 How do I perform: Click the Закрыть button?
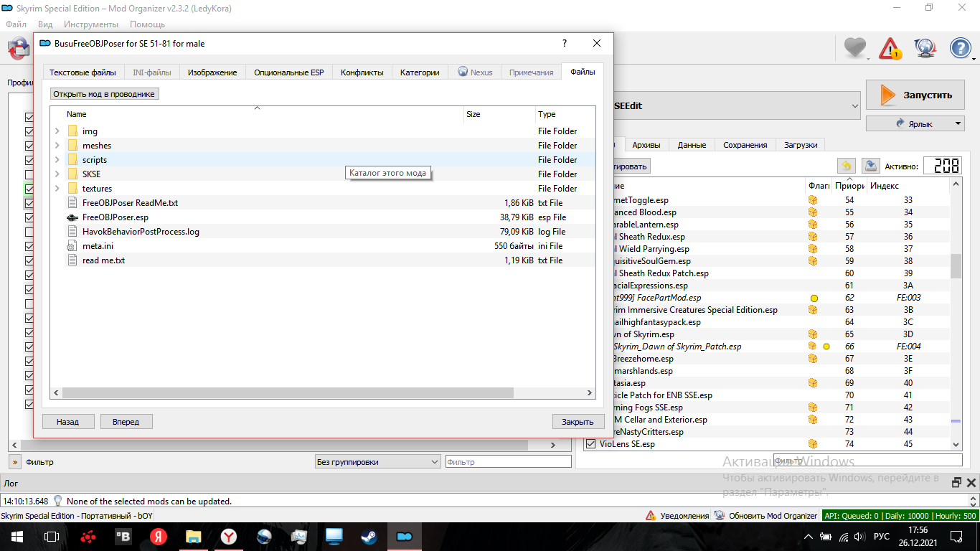578,422
